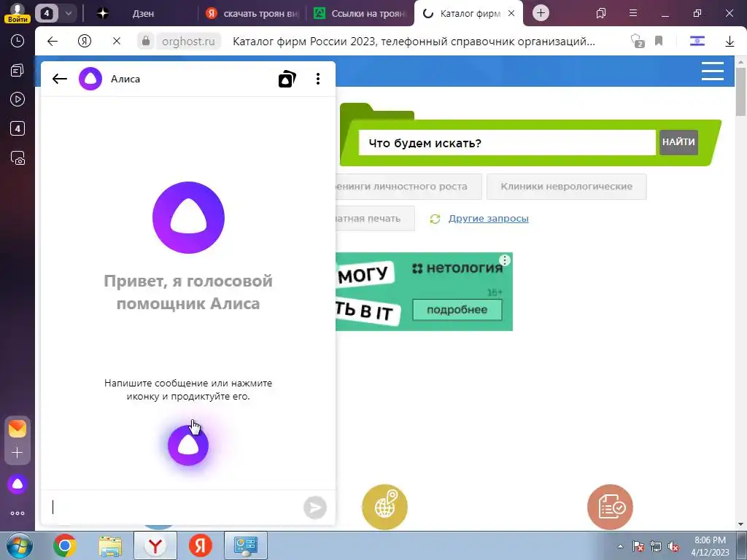Open downloads with the arrow icon
The width and height of the screenshot is (747, 560).
[729, 42]
